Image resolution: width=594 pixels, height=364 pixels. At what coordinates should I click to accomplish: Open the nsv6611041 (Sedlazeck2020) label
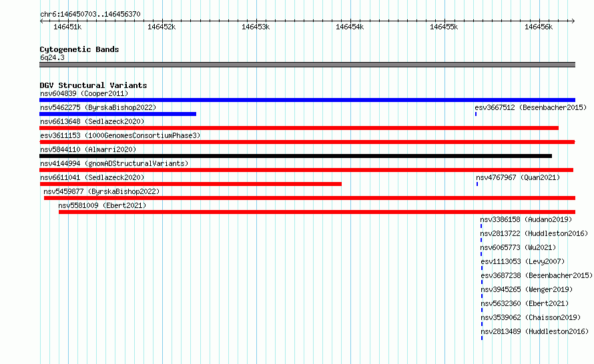92,177
